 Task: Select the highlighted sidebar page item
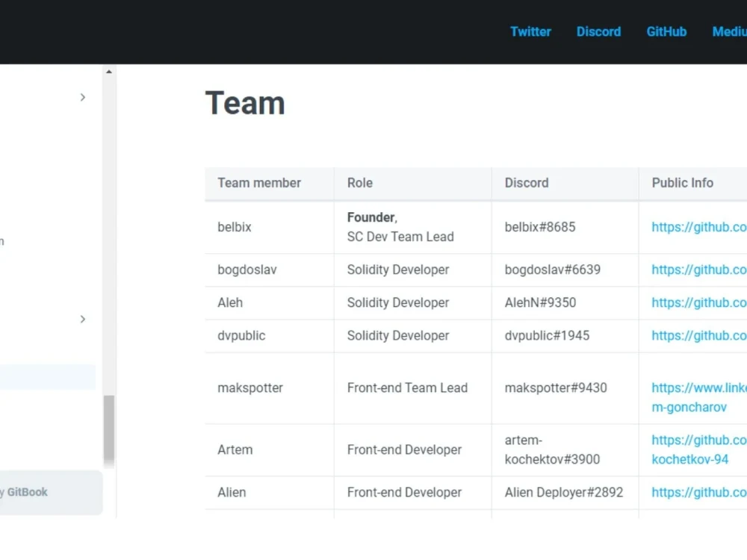tap(48, 376)
